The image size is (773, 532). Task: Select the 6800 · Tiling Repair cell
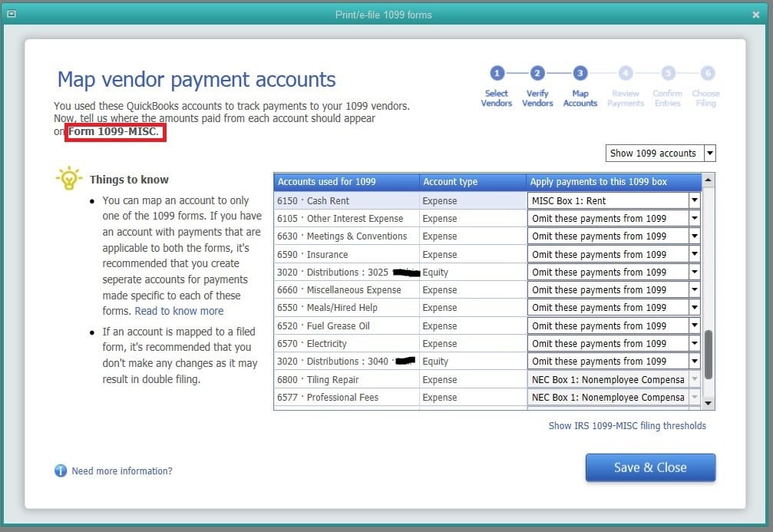[346, 380]
